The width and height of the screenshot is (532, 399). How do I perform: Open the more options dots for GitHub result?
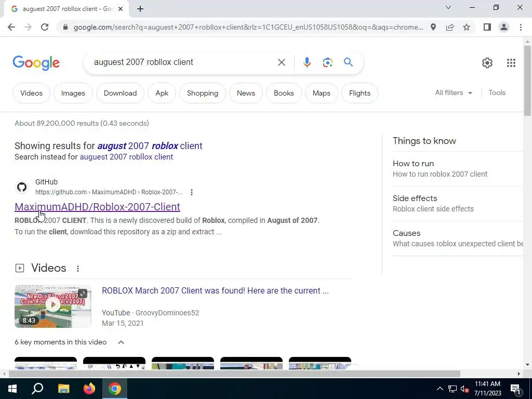click(x=192, y=192)
